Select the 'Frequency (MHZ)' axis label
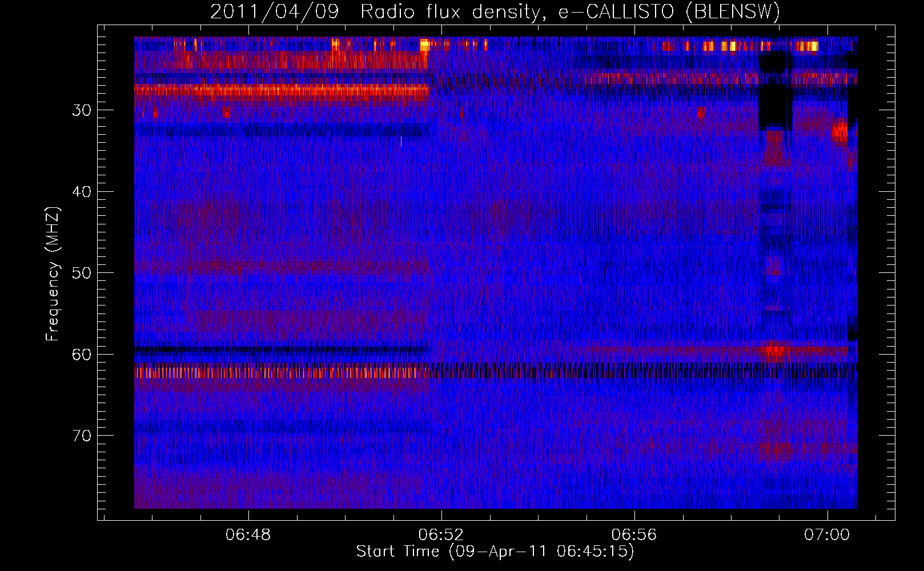Screen dimensions: 924x571 click(x=53, y=274)
